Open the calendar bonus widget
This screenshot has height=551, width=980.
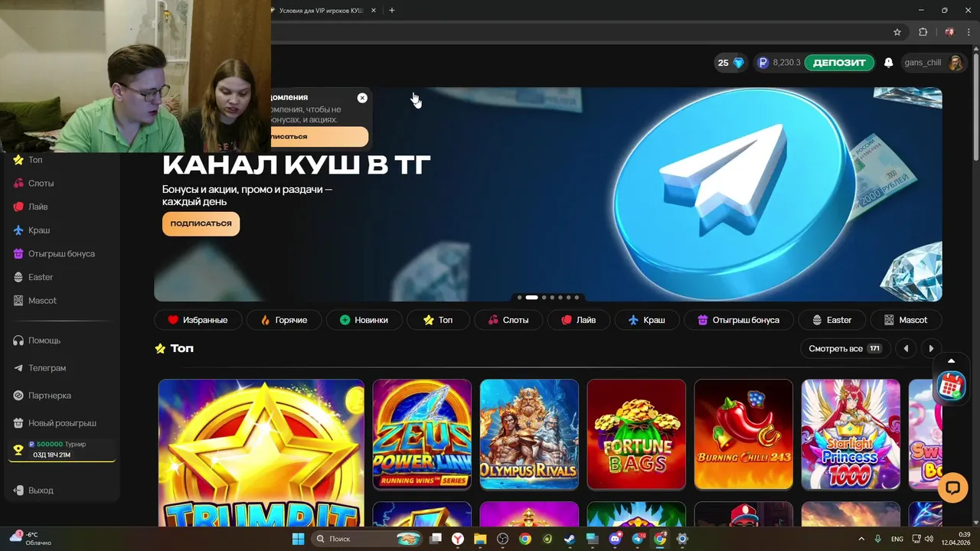pyautogui.click(x=952, y=385)
